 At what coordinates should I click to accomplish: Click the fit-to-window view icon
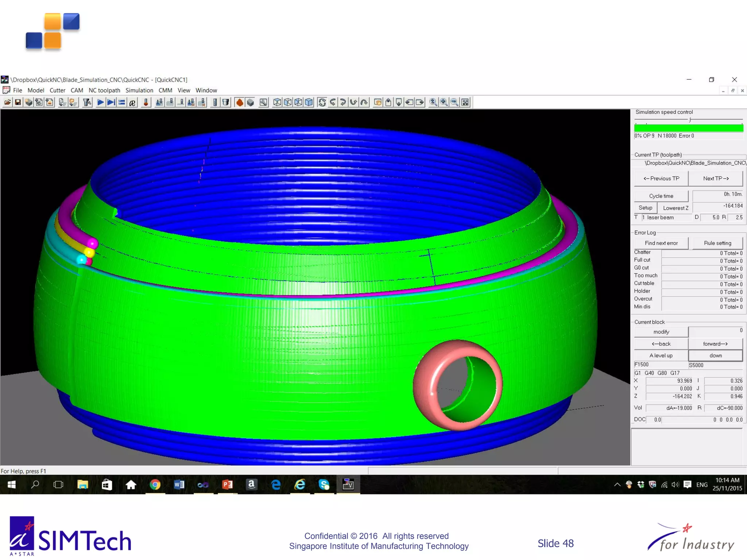tap(465, 102)
